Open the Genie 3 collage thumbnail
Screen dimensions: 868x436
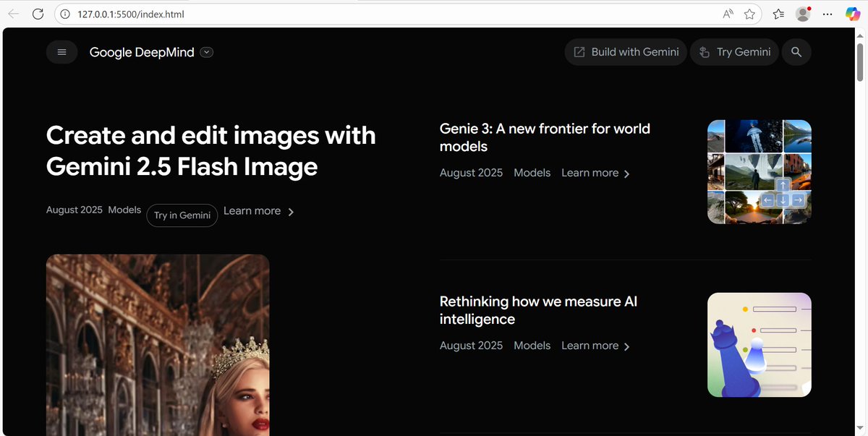pos(759,171)
